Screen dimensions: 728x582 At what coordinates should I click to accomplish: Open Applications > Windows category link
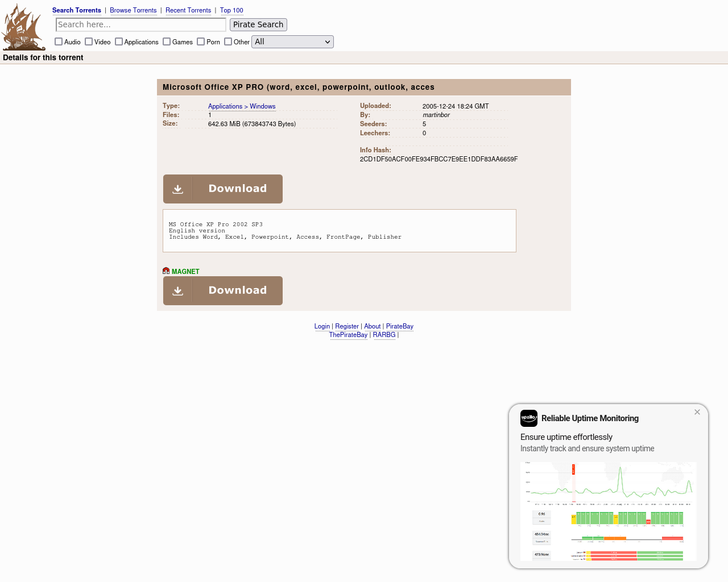click(242, 106)
